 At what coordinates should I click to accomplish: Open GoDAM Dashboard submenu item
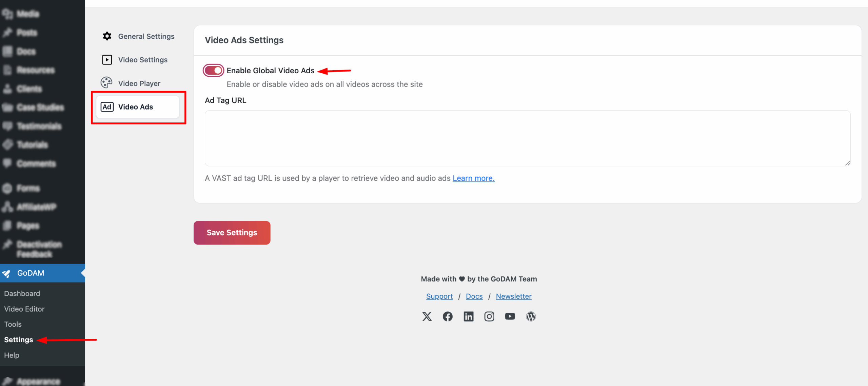[x=22, y=293]
